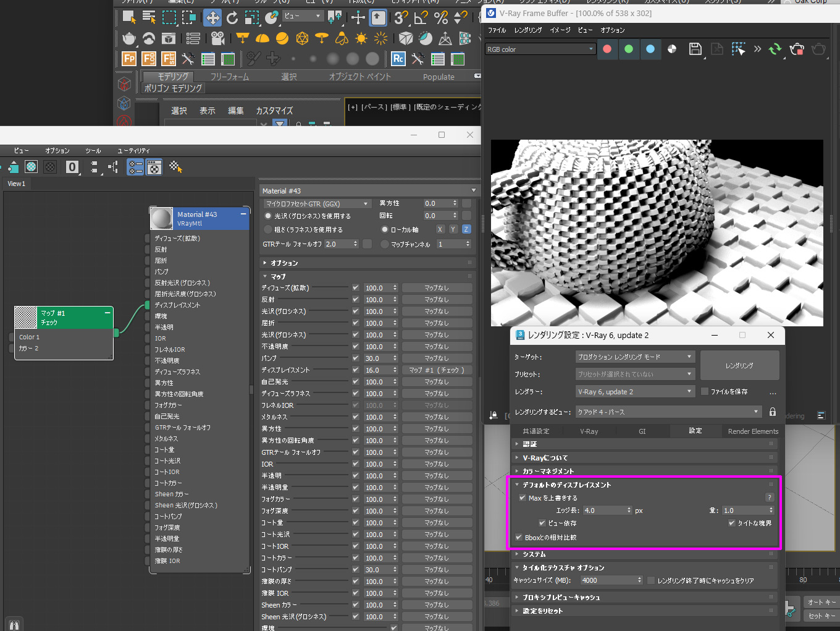Switch to the 'GI' tab in render settings
The width and height of the screenshot is (840, 631).
[x=642, y=431]
